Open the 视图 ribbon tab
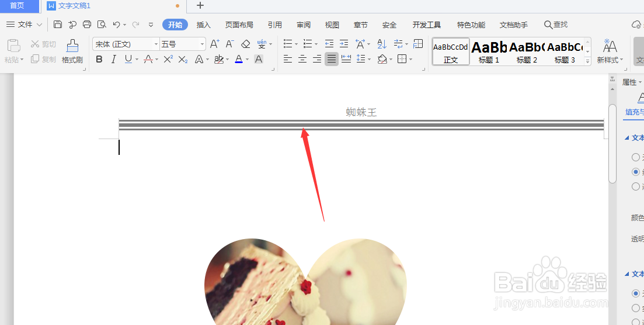 click(332, 25)
